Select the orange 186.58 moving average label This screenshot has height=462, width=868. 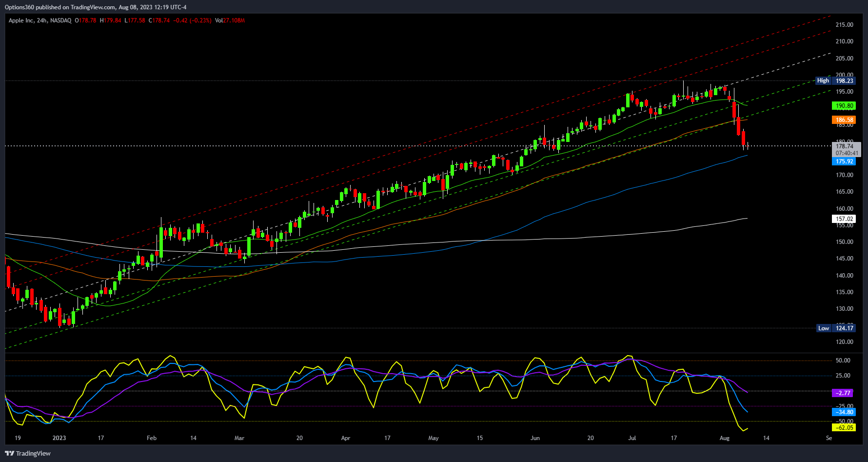click(844, 120)
